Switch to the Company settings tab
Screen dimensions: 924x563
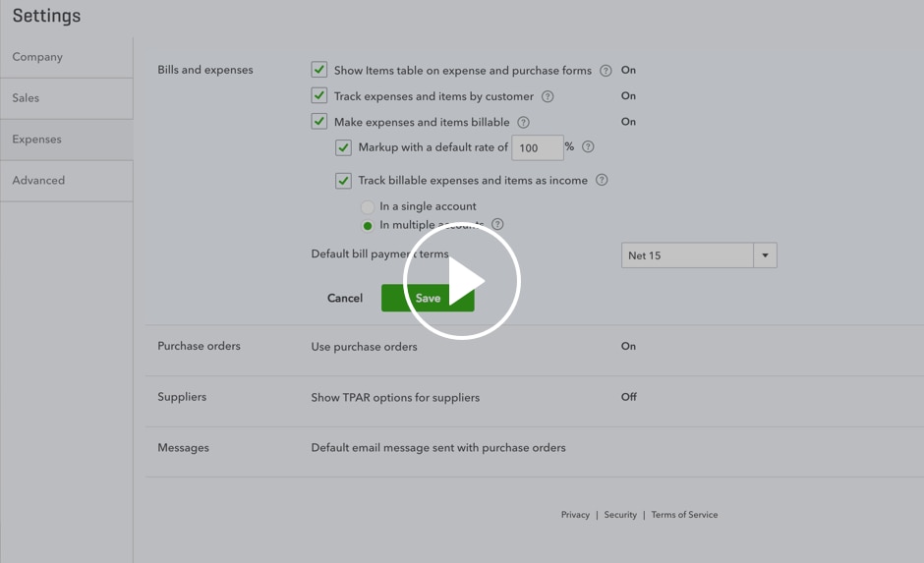37,57
